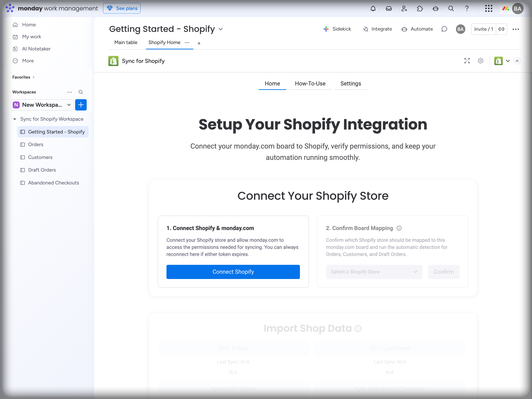Click the invite members icon
The width and height of the screenshot is (532, 399).
(404, 8)
